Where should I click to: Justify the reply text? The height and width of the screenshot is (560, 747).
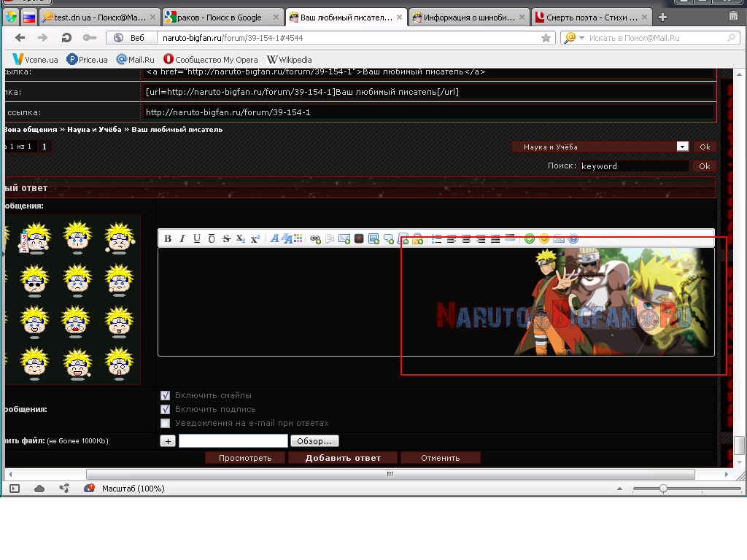(495, 238)
